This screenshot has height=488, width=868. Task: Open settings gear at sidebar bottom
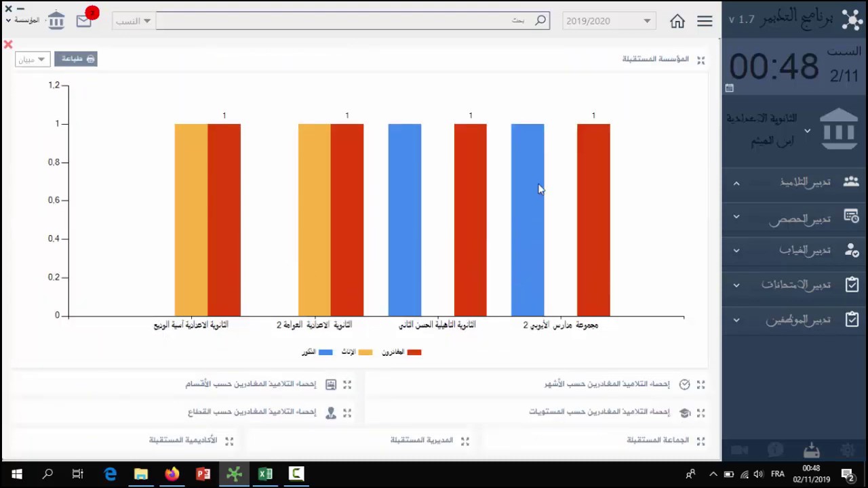848,450
